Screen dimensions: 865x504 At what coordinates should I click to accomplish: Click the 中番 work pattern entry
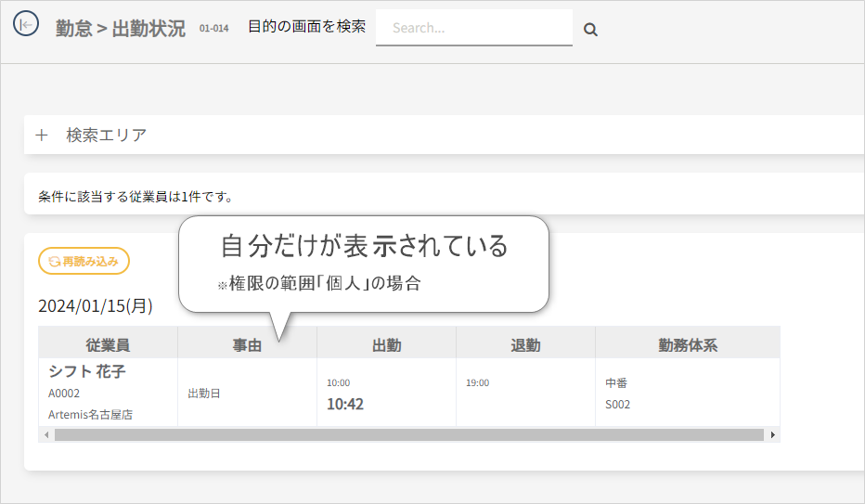click(x=616, y=382)
